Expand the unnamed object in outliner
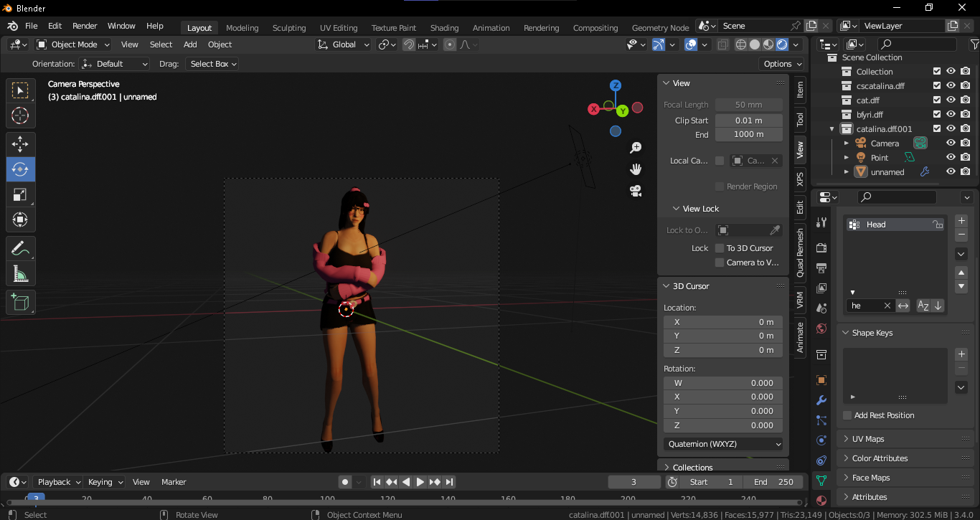 pyautogui.click(x=847, y=172)
